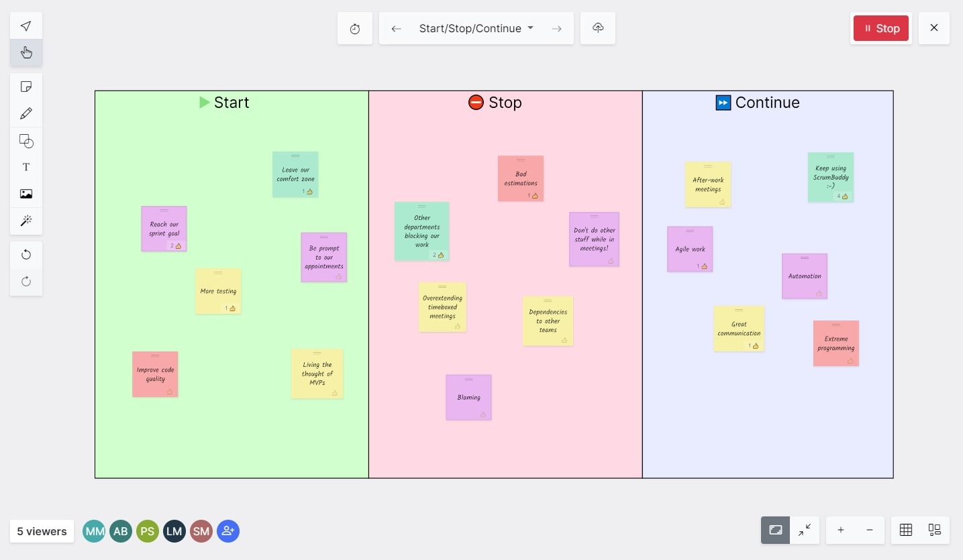The image size is (963, 560).
Task: Activate the magic wand tool
Action: 26,221
